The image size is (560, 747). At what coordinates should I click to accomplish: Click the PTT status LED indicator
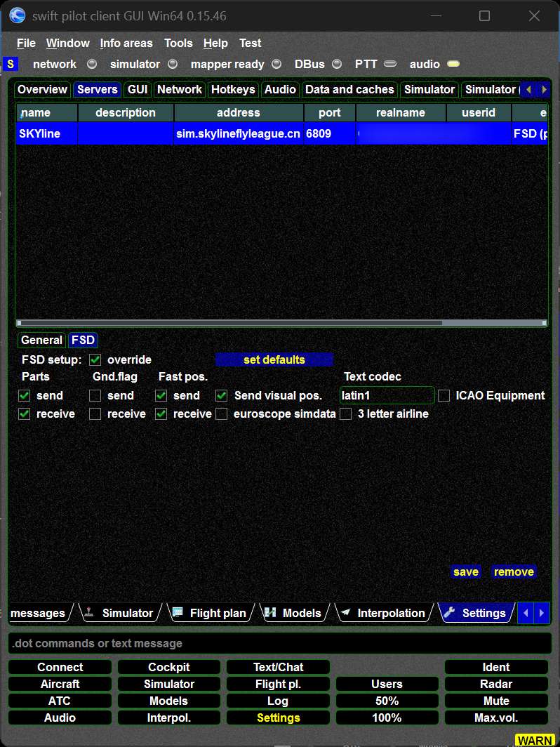(x=390, y=64)
